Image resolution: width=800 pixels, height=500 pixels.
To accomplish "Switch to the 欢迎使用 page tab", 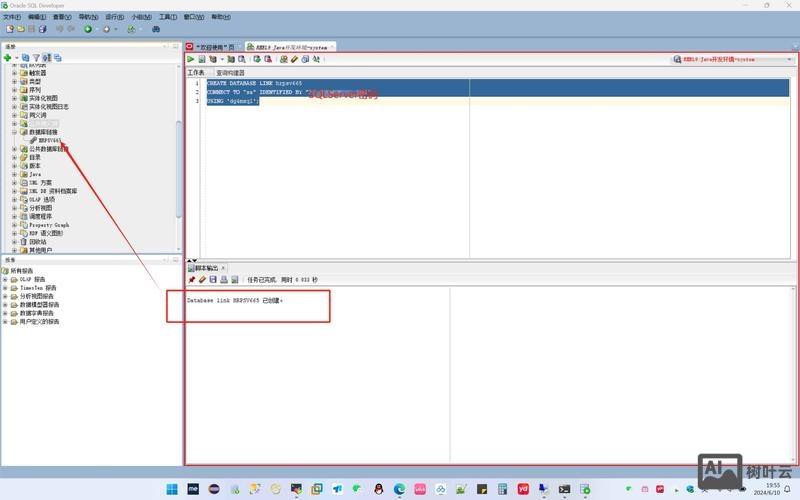I will [212, 47].
